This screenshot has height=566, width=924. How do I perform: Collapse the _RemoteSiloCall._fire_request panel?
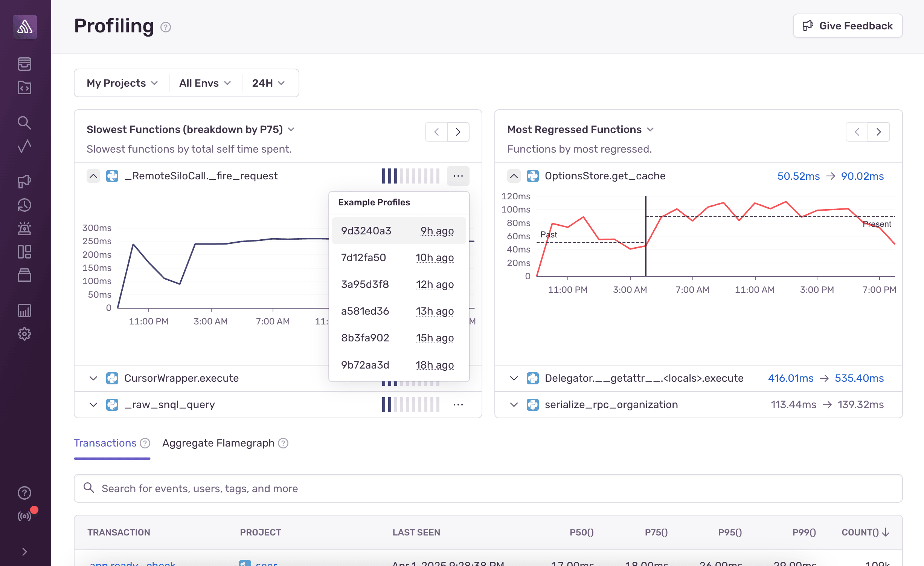(x=93, y=176)
